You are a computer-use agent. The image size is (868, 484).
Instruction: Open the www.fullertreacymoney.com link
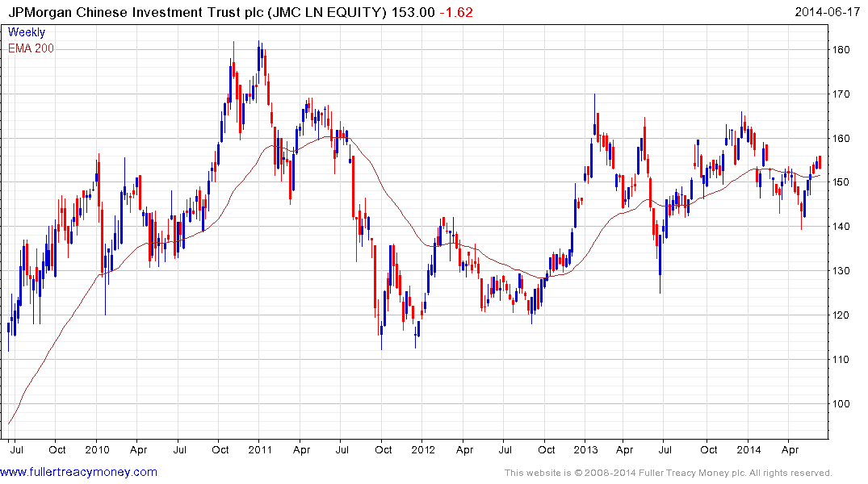(x=78, y=473)
